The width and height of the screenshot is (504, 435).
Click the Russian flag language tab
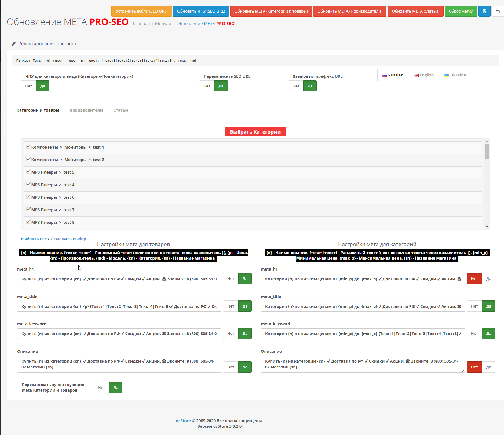[x=393, y=75]
